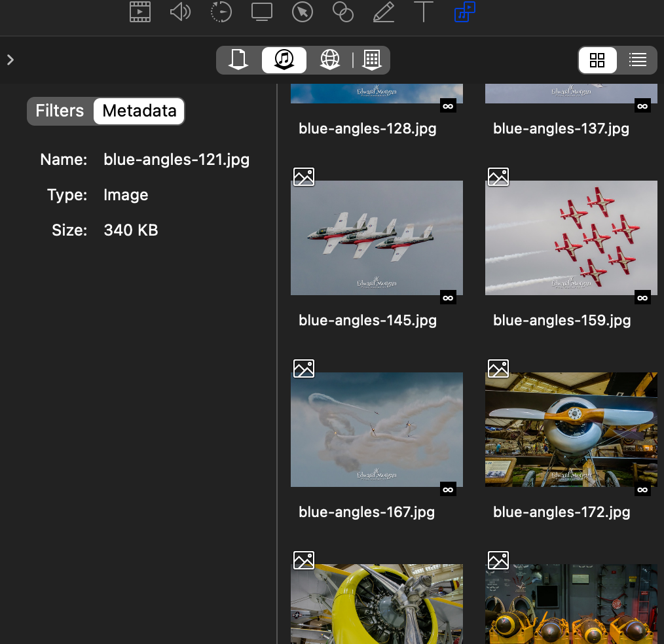Image resolution: width=664 pixels, height=644 pixels.
Task: Click the infinity badge on blue-angles-137.jpg
Action: pos(642,106)
